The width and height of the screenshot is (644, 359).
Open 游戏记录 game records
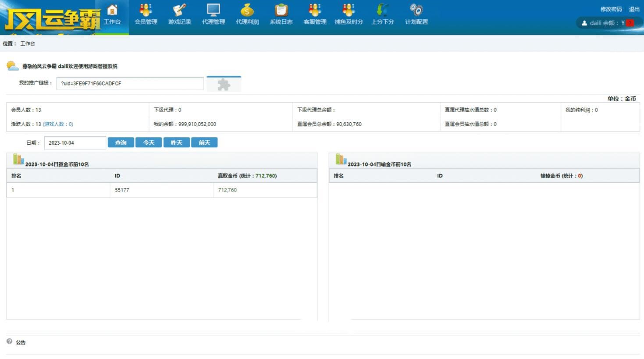tap(179, 10)
